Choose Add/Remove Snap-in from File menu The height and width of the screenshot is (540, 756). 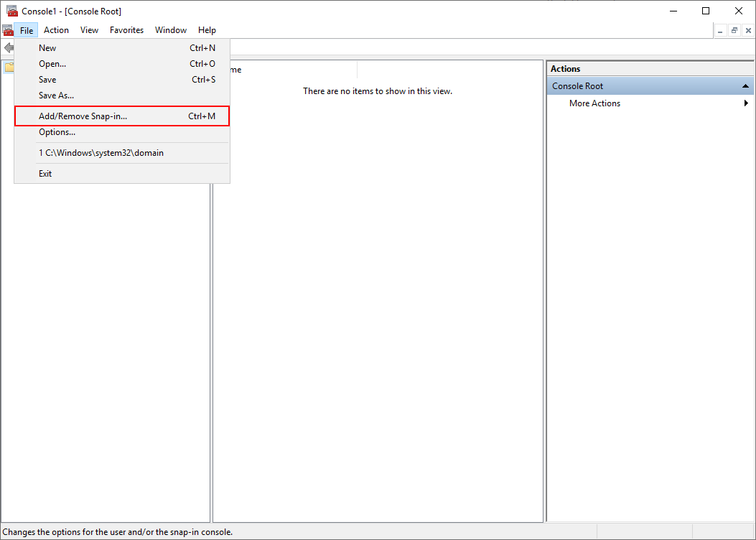83,116
